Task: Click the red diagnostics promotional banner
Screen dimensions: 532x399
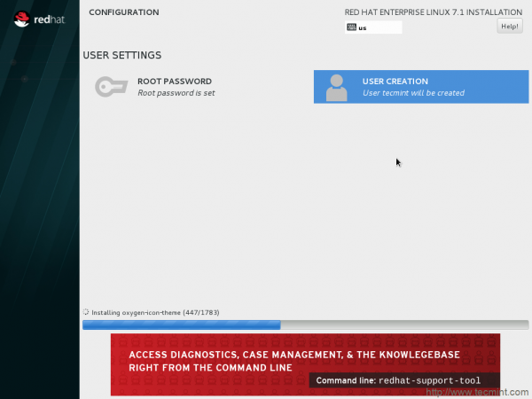Action: [305, 364]
